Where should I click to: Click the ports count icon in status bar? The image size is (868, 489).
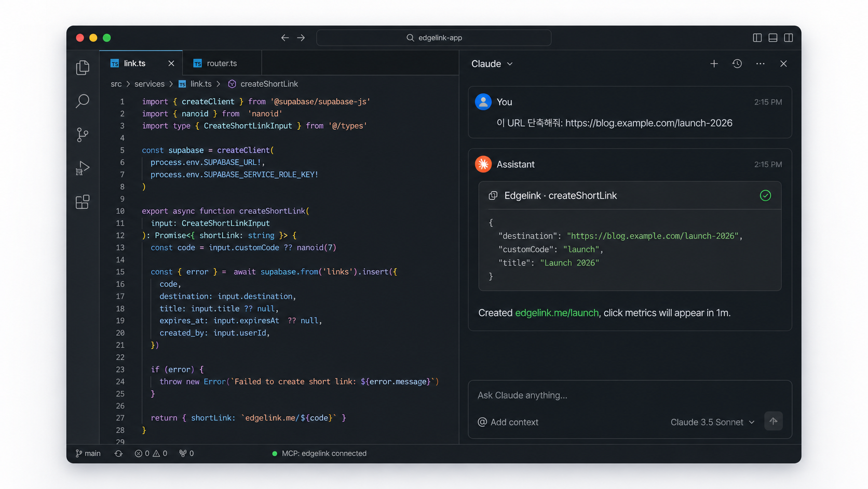coord(186,453)
